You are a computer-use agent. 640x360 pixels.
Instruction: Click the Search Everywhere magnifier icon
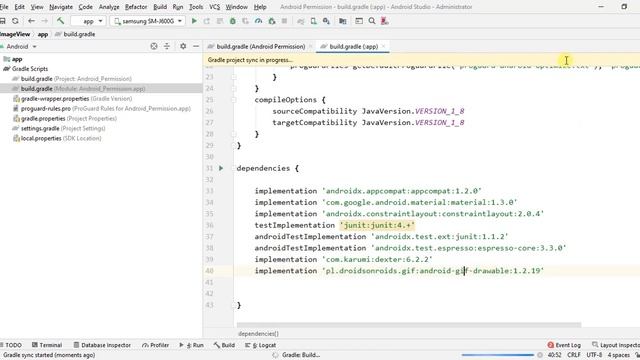[372, 21]
